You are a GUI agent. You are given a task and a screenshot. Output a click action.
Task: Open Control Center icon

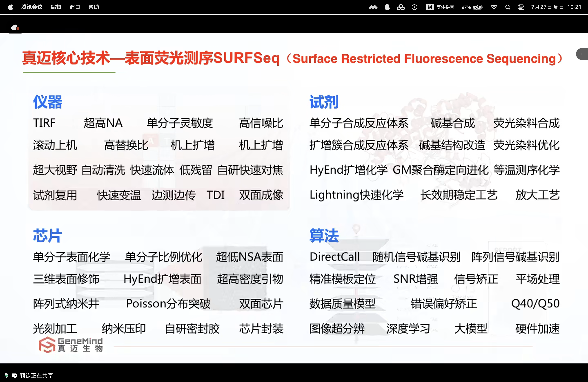tap(521, 7)
